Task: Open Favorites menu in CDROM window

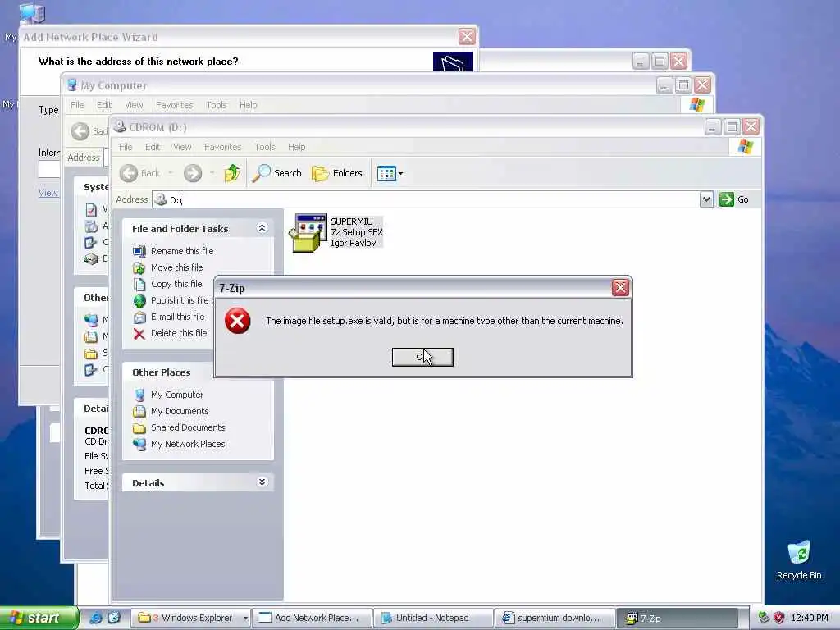Action: point(222,147)
